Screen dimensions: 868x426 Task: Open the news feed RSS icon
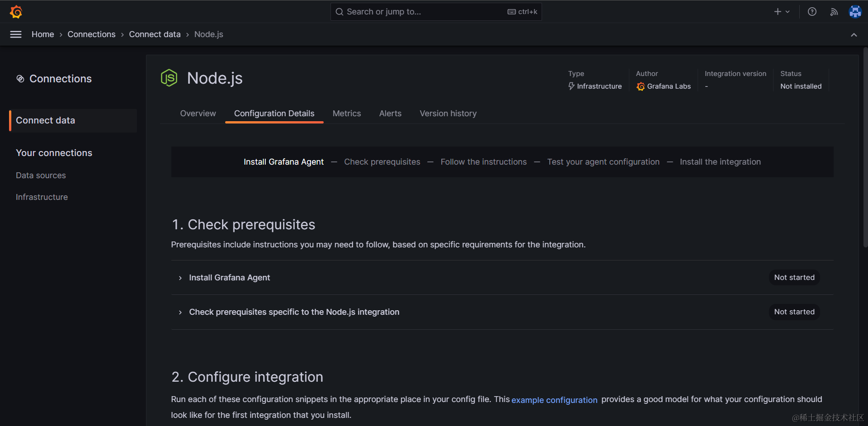(834, 12)
